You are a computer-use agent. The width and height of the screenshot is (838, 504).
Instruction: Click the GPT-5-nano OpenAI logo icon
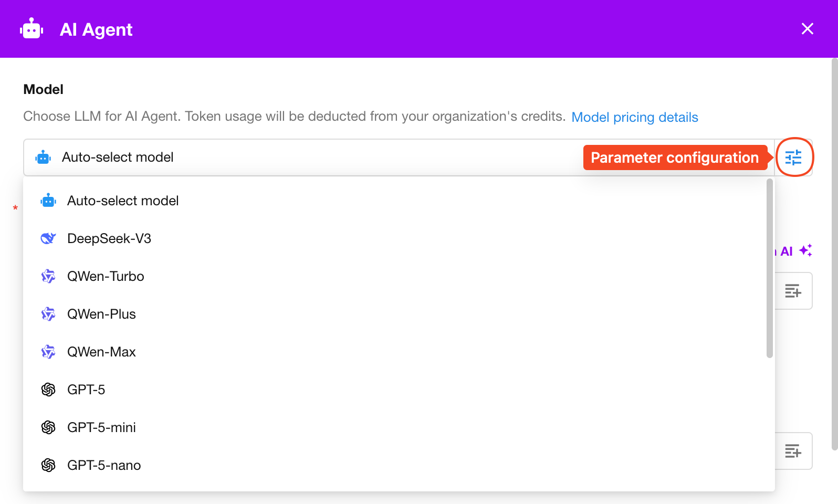48,465
